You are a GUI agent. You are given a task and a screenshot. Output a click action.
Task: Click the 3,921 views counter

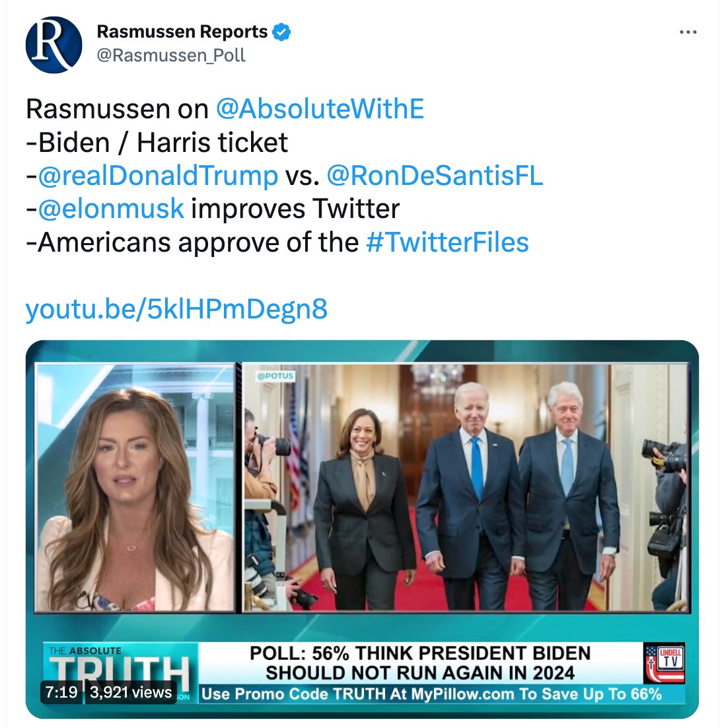tap(131, 692)
